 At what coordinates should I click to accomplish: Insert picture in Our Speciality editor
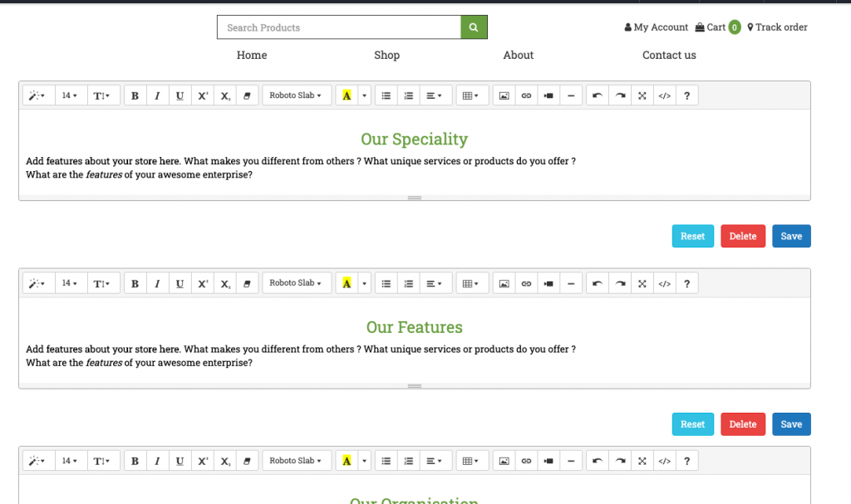point(504,95)
